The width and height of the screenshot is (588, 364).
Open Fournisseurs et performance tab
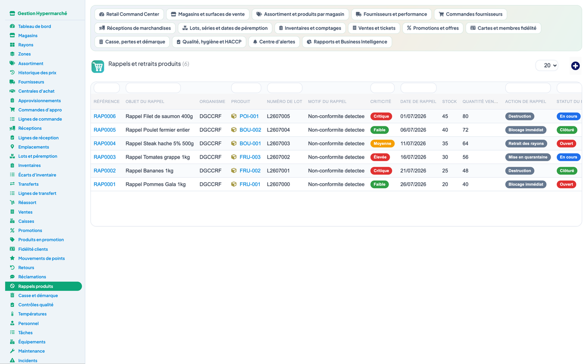tap(392, 14)
